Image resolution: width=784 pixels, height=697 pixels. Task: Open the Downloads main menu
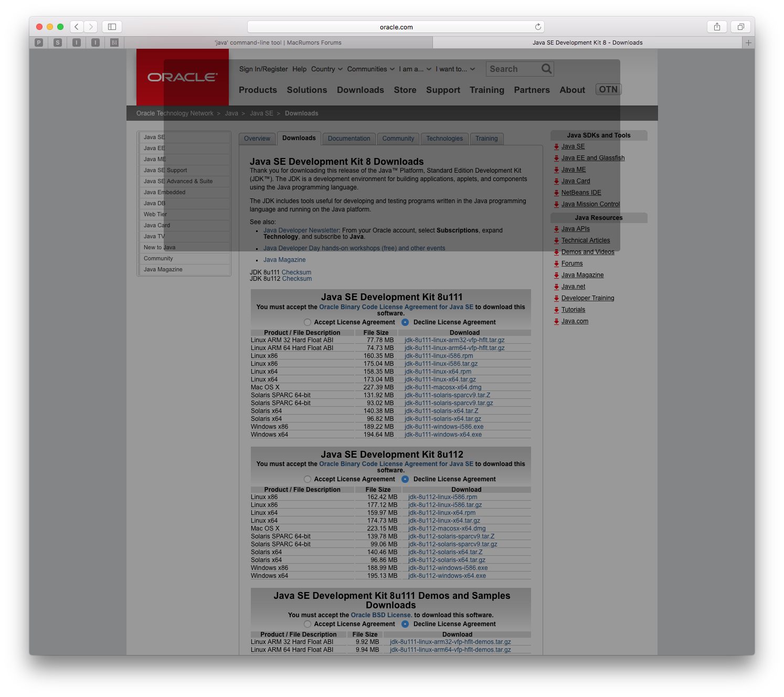coord(361,90)
